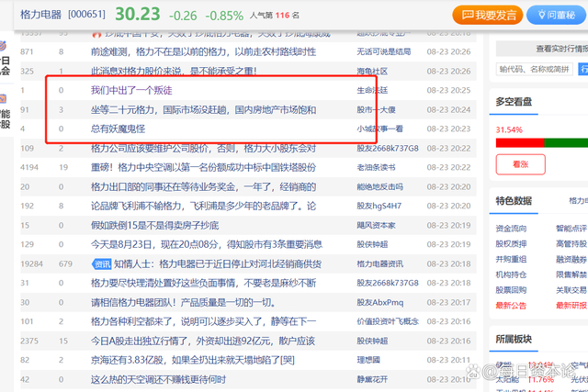View author 理想国 profile

[368, 360]
